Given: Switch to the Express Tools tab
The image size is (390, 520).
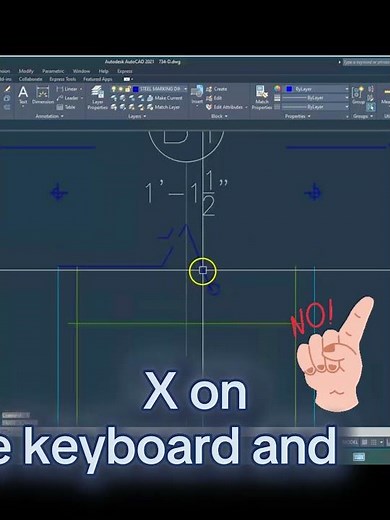Looking at the screenshot, I should click(63, 79).
